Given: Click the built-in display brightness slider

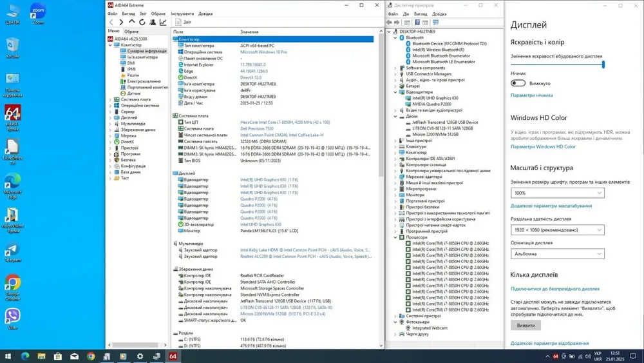Looking at the screenshot, I should (558, 64).
